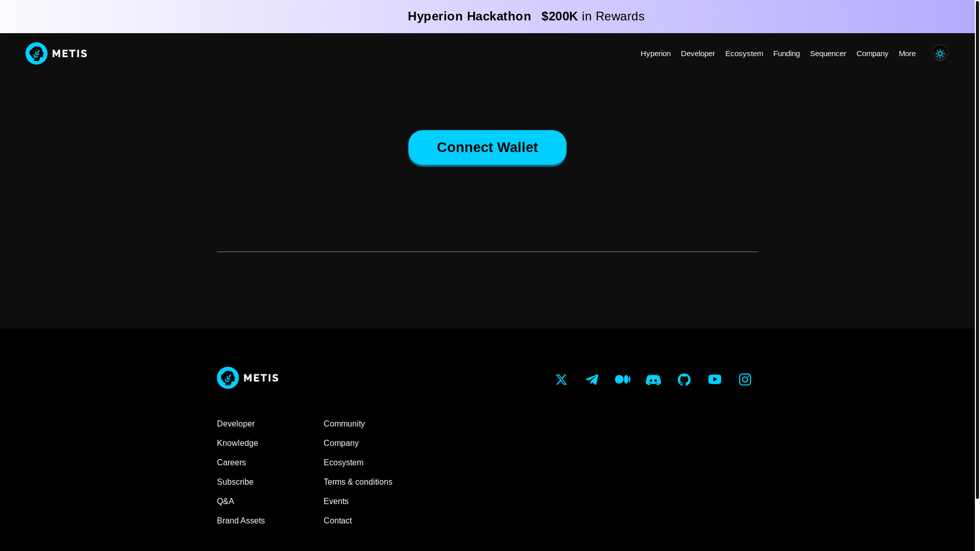Screen dimensions: 980x551
Task: Click the Metis logo in header
Action: tap(56, 54)
